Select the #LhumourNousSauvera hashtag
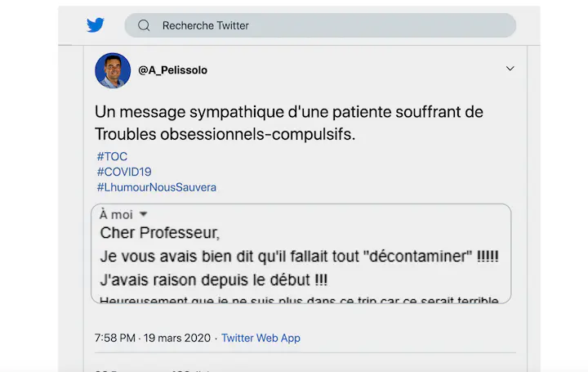Screen dimensions: 588x372 [156, 187]
